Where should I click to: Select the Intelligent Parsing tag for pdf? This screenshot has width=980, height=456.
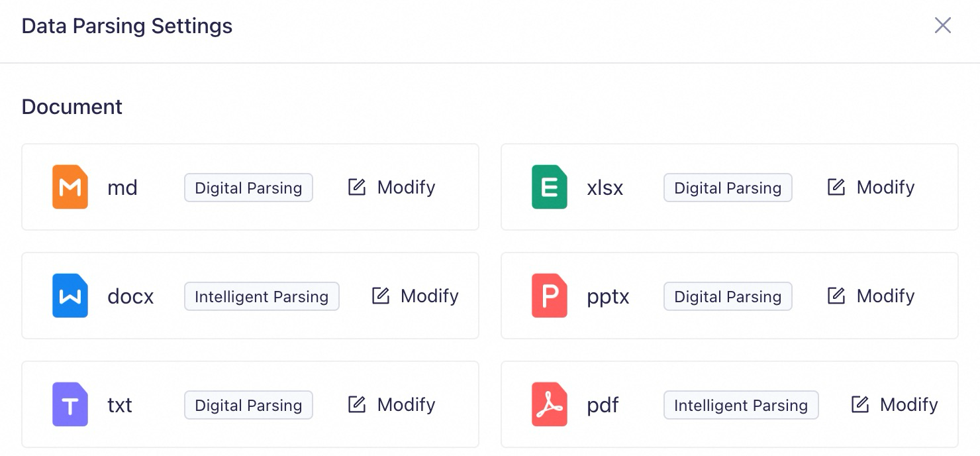[x=741, y=405]
